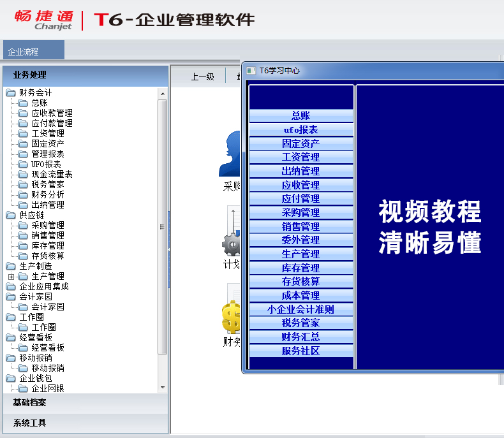Screen dimensions: 504x438
Task: Open 固定资产 in T6 learning center
Action: pyautogui.click(x=300, y=143)
